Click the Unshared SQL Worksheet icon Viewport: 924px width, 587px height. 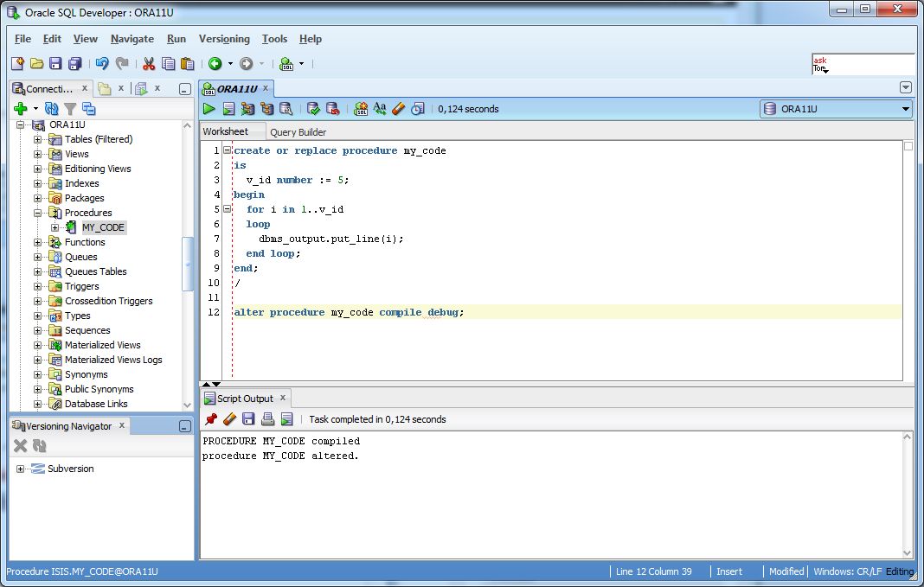[x=361, y=108]
